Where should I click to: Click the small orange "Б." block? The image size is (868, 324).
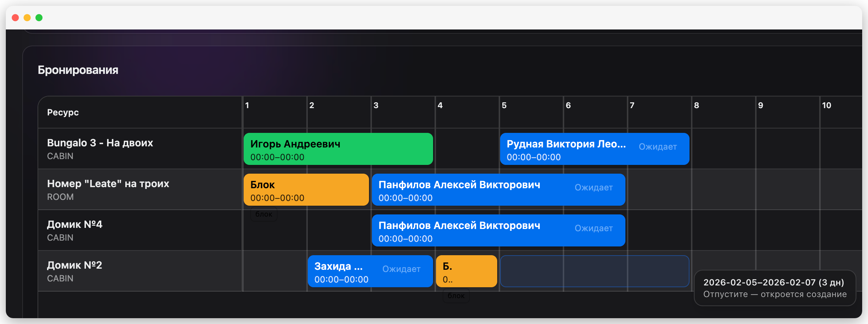pos(466,272)
